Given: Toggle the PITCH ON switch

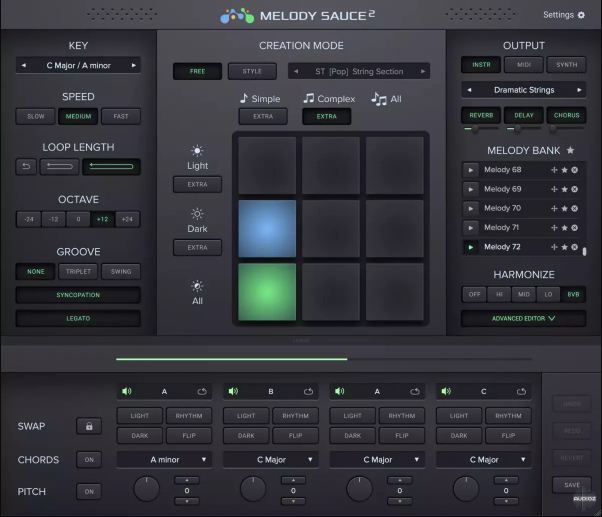Looking at the screenshot, I should click(x=89, y=491).
